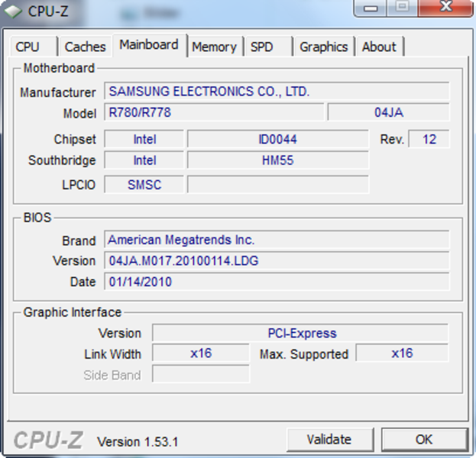Click the Motherboard group title
The width and height of the screenshot is (476, 458).
(x=59, y=68)
